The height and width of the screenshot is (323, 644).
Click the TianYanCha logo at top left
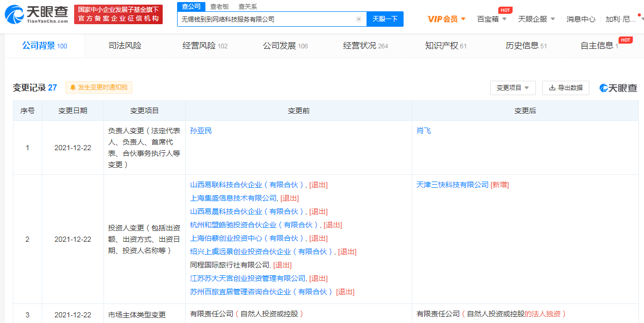36,14
